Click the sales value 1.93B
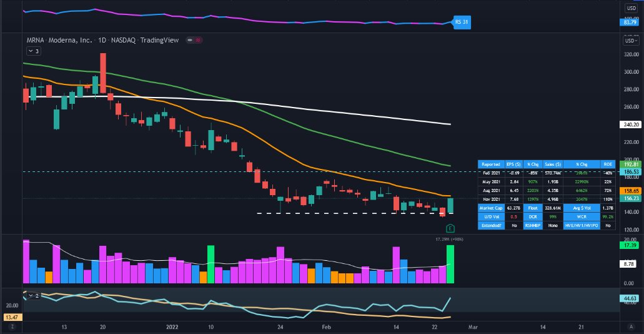The width and height of the screenshot is (644, 334). tap(552, 182)
